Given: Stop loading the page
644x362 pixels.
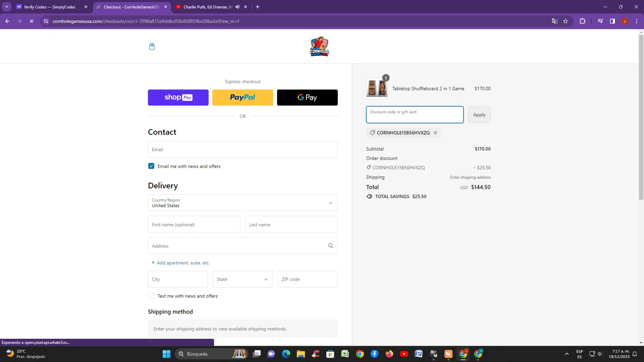Looking at the screenshot, I should 31,21.
